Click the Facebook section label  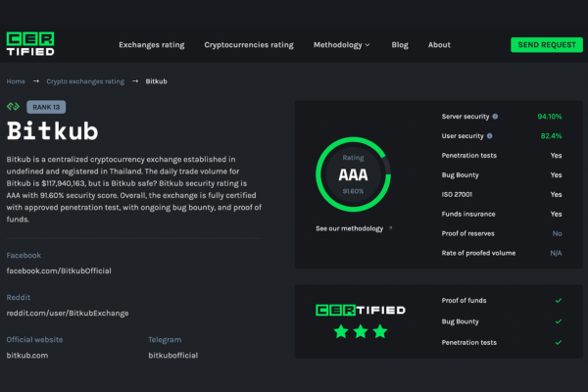tap(24, 256)
